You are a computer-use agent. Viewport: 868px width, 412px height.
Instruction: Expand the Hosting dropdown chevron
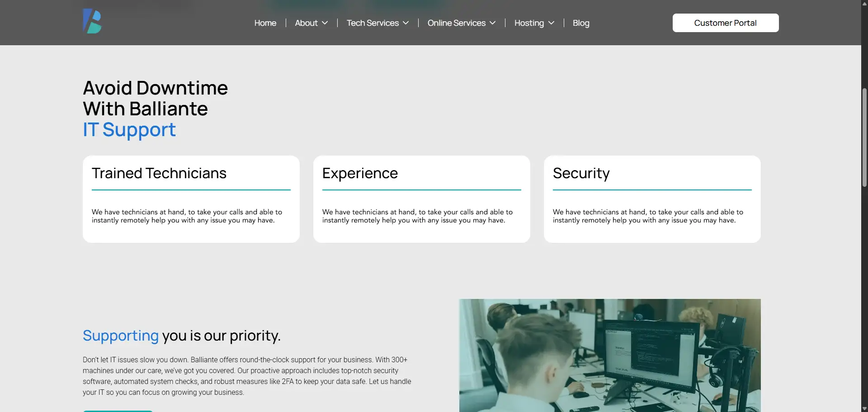pyautogui.click(x=551, y=23)
